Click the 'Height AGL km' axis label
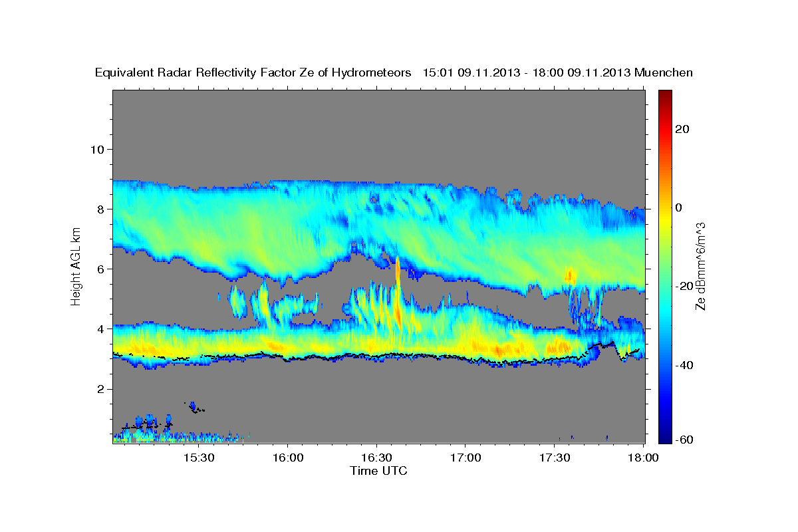798x532 pixels. click(x=76, y=266)
